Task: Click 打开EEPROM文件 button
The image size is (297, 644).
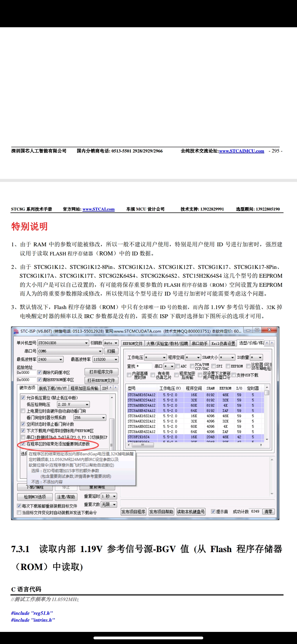Action: [101, 380]
